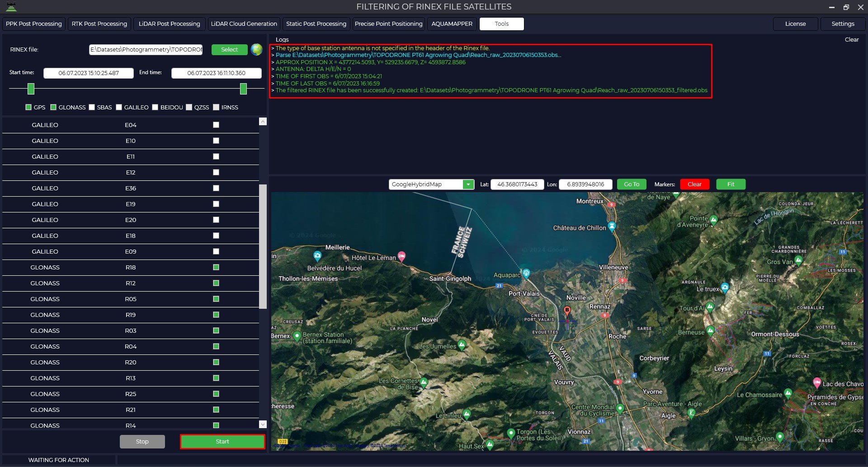Image resolution: width=868 pixels, height=467 pixels.
Task: Click the Belvédère du Hucel camera pin
Action: pos(317,256)
